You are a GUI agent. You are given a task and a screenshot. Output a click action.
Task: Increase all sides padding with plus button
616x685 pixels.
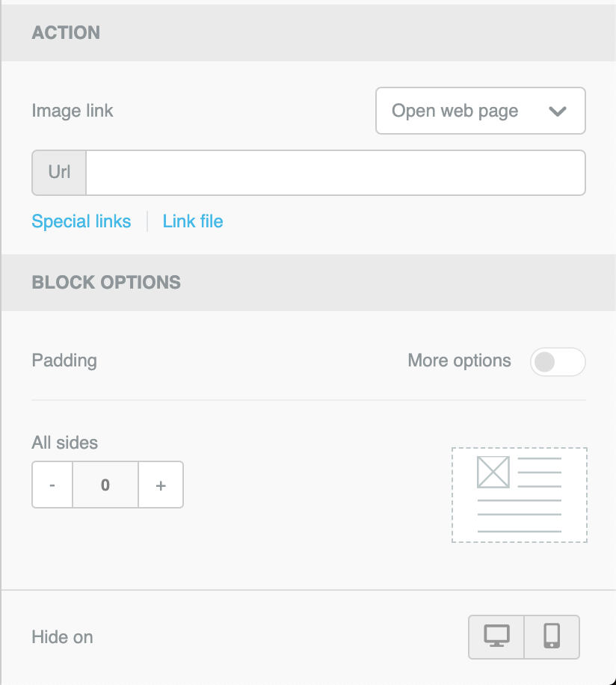161,485
